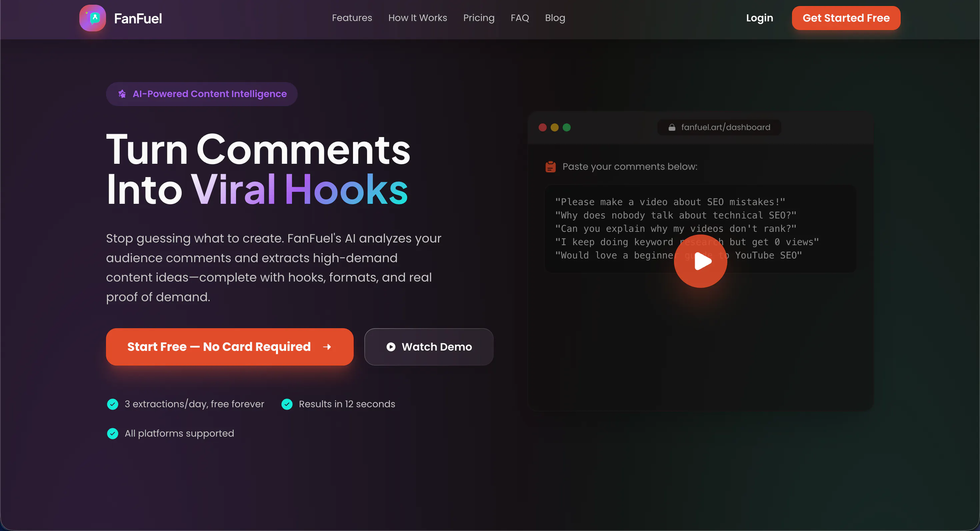This screenshot has width=980, height=531.
Task: Click the yellow dot in the demo window
Action: click(x=555, y=127)
